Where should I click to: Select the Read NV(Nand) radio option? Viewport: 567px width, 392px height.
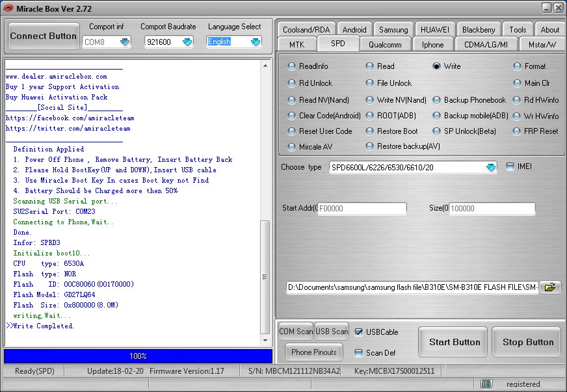pos(291,100)
